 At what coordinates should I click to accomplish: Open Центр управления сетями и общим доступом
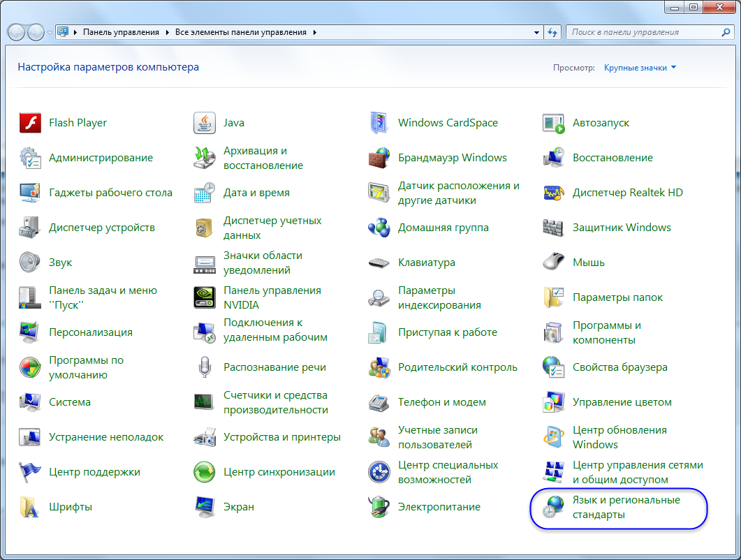638,472
